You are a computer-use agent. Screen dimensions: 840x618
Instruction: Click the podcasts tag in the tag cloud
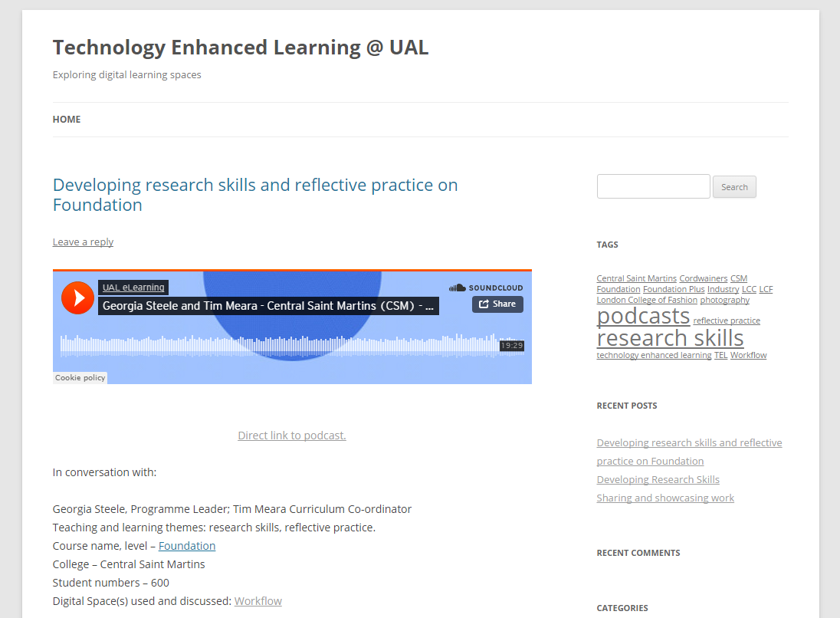(643, 315)
